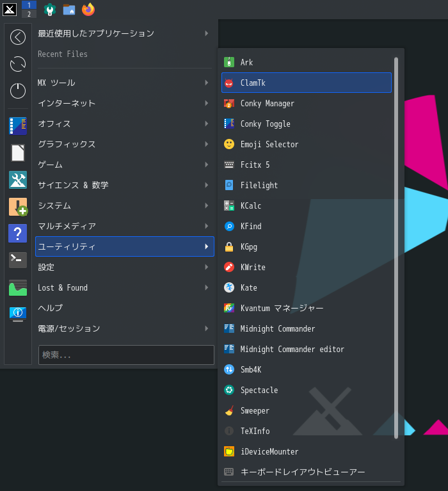Viewport: 448px width, 491px height.
Task: Expand ゲーム category
Action: pyautogui.click(x=125, y=165)
